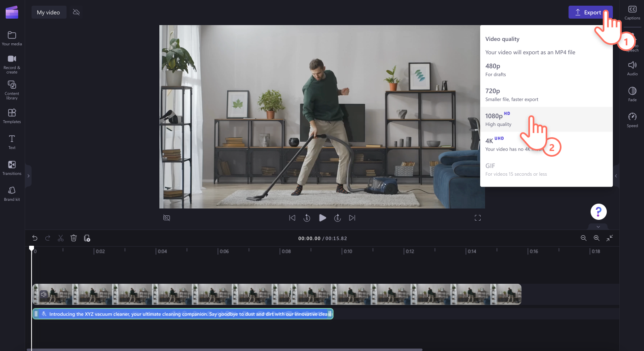Fit timeline to screen
The image size is (644, 351).
tap(610, 238)
